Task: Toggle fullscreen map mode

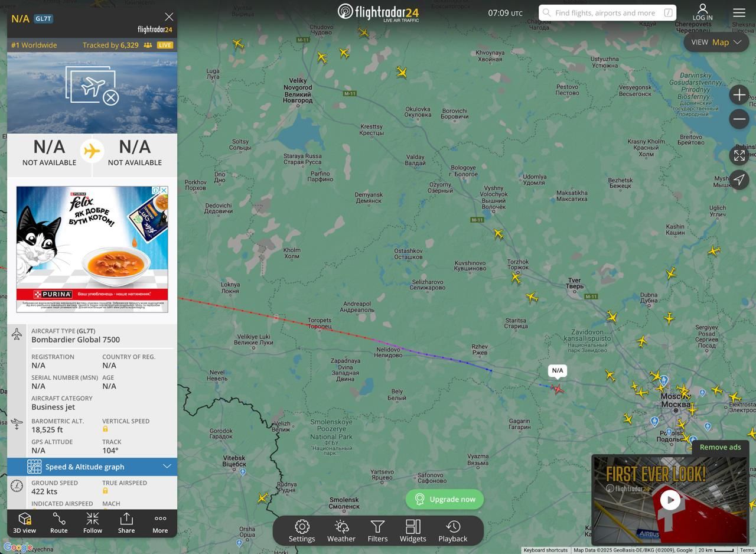Action: [x=739, y=155]
